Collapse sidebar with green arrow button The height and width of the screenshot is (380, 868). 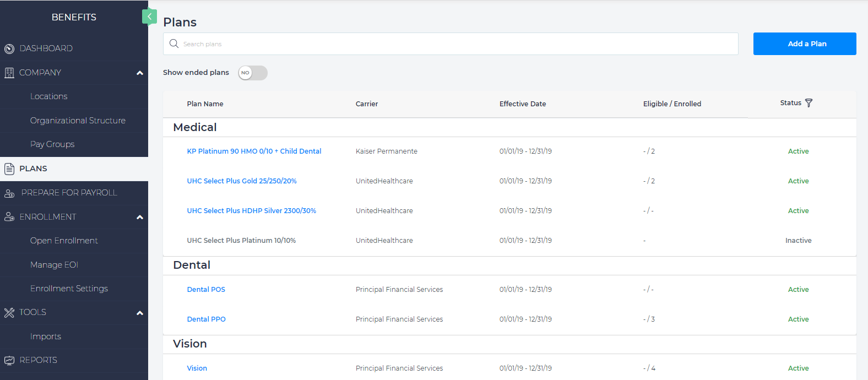pos(149,17)
